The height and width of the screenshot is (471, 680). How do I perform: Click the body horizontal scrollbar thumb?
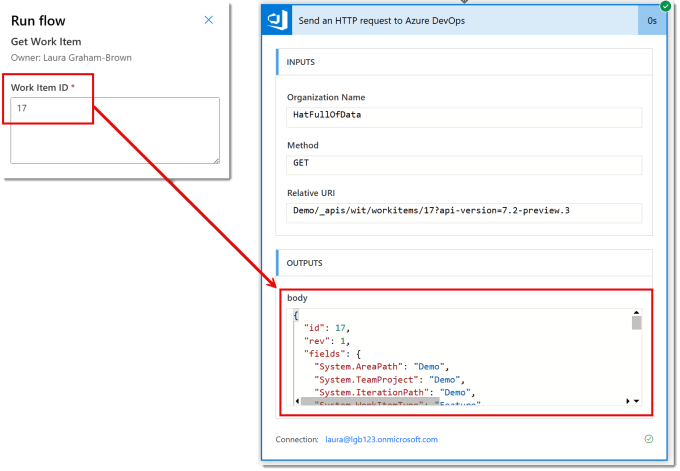(370, 402)
